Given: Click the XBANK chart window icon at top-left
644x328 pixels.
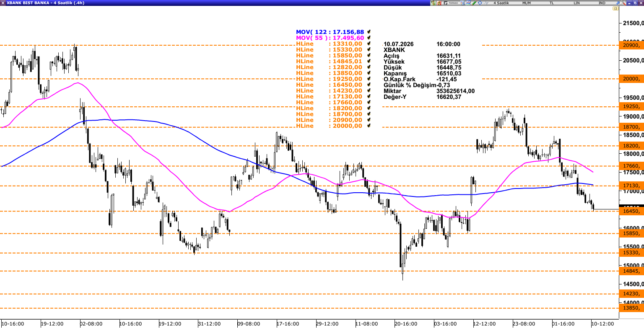Looking at the screenshot, I should [3, 3].
